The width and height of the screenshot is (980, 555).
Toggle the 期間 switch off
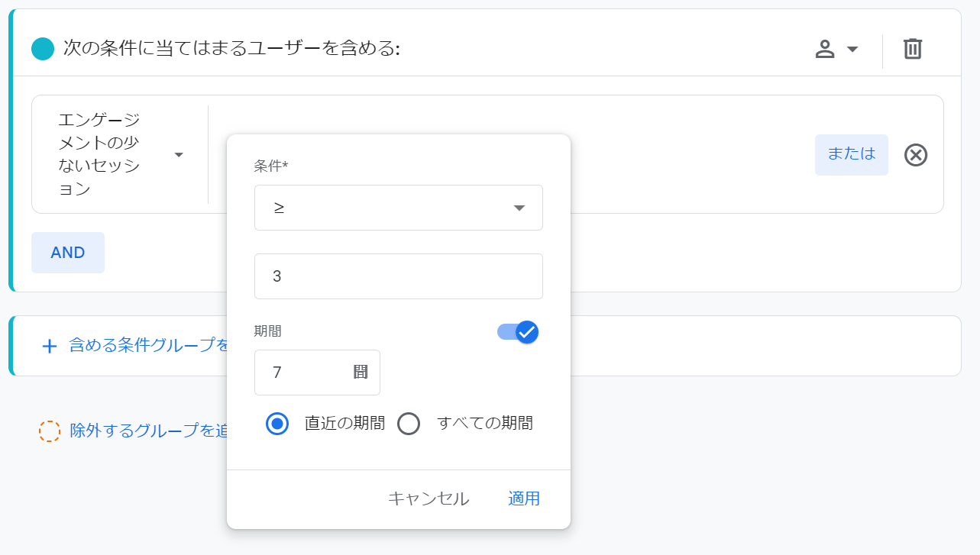pos(519,332)
